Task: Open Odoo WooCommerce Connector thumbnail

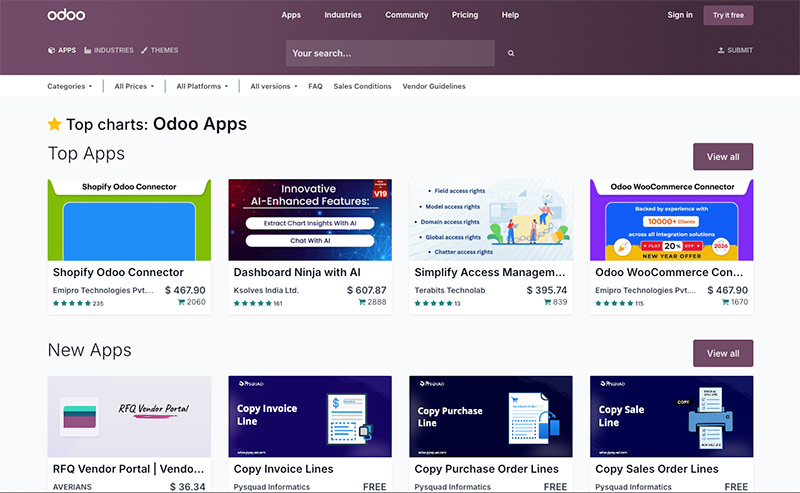Action: pyautogui.click(x=671, y=220)
